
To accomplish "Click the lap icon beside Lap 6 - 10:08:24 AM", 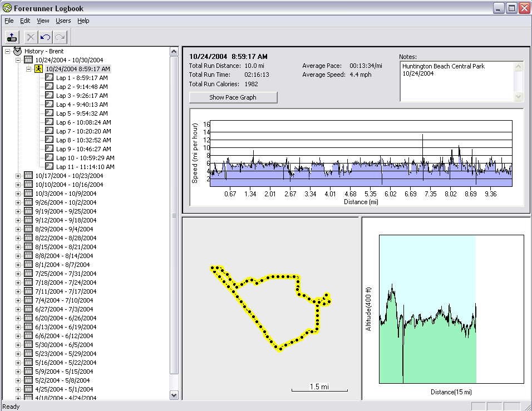I will coord(49,122).
